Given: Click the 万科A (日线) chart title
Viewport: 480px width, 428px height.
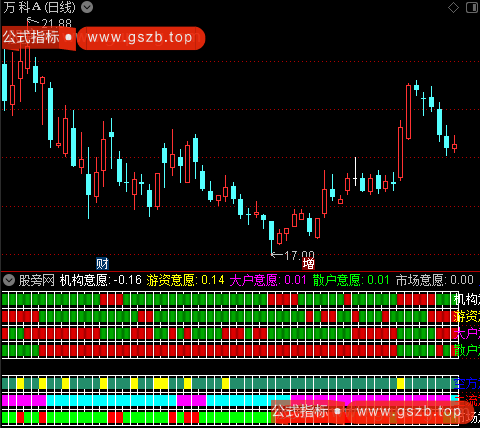Looking at the screenshot, I should click(40, 7).
